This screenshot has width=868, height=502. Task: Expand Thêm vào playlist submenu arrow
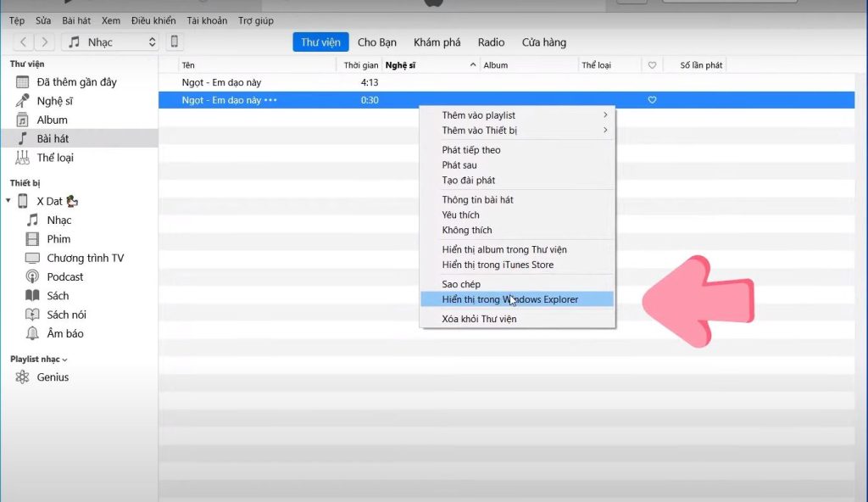605,114
